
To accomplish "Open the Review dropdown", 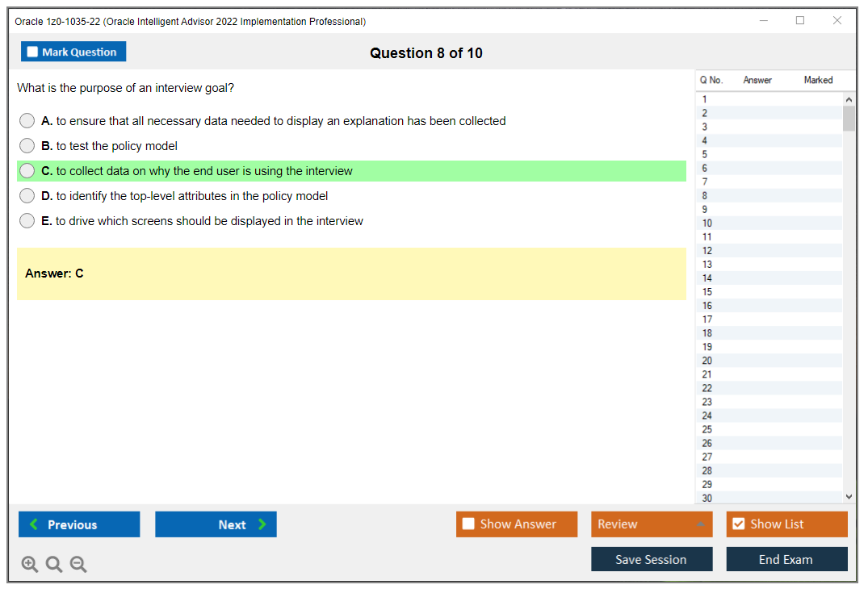I will click(x=652, y=524).
